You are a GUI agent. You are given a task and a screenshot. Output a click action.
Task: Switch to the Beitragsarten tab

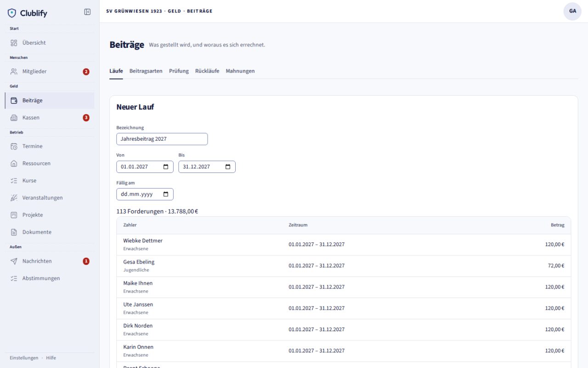pos(146,71)
